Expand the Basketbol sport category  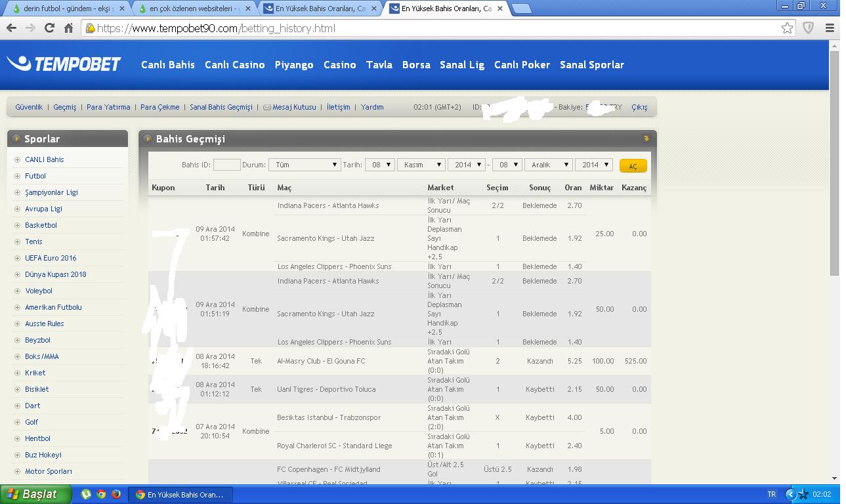[41, 225]
